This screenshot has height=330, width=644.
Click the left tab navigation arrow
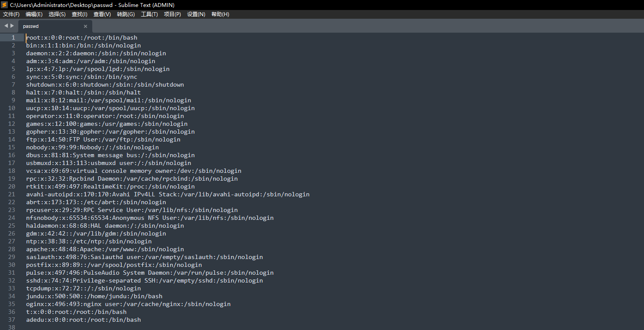pos(6,26)
